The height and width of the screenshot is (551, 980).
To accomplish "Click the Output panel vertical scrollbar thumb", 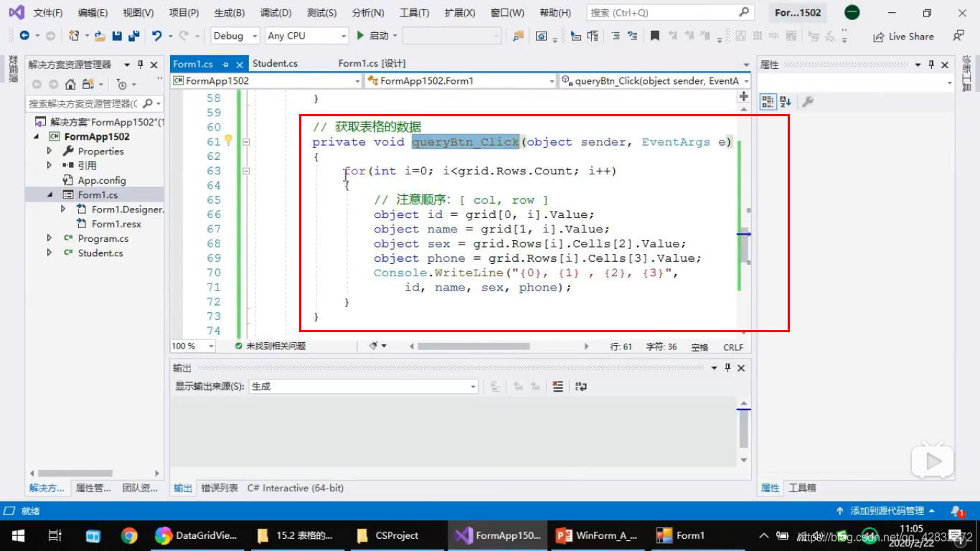I will tap(744, 429).
